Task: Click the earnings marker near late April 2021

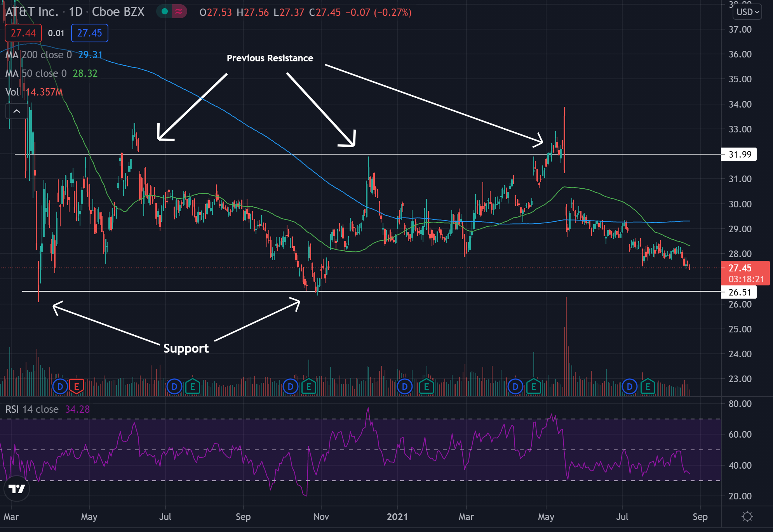Action: pyautogui.click(x=534, y=386)
